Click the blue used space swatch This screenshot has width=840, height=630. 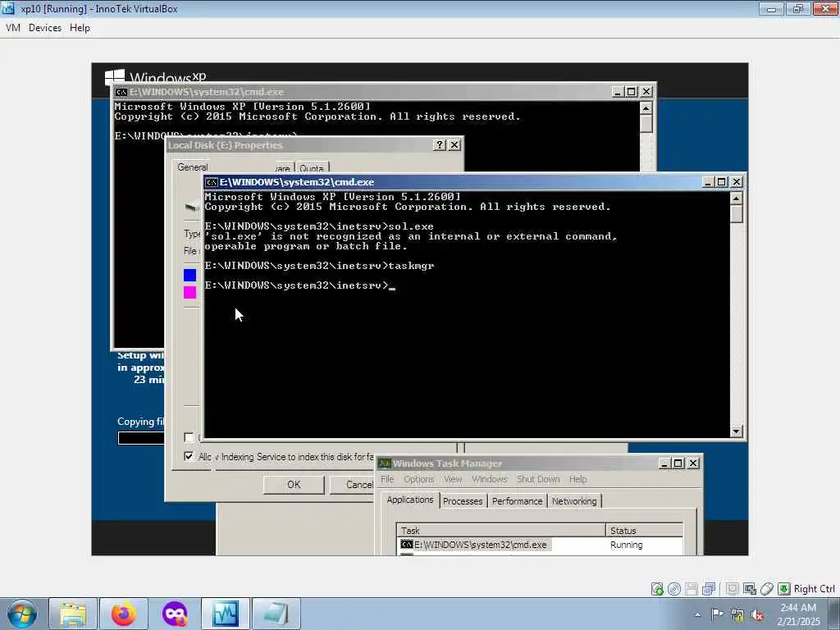[189, 275]
